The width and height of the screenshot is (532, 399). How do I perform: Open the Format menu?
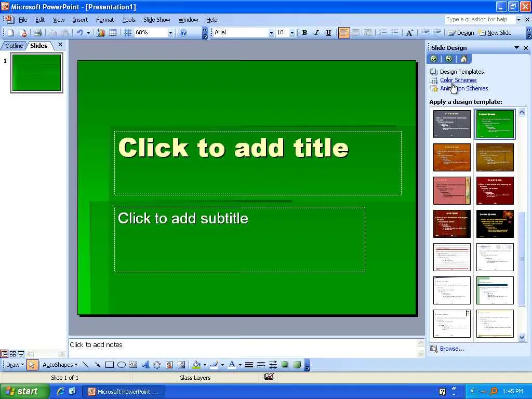(105, 20)
